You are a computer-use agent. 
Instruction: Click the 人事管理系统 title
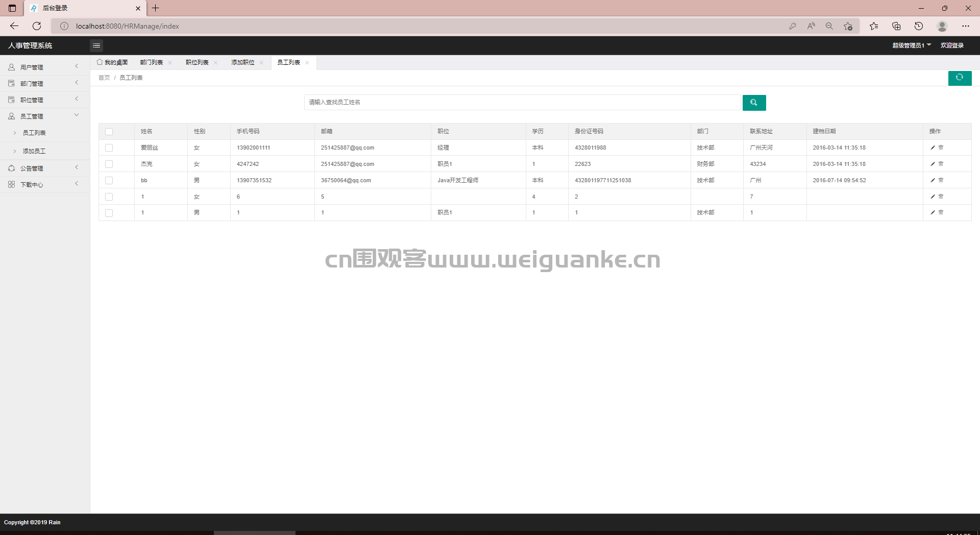click(30, 45)
